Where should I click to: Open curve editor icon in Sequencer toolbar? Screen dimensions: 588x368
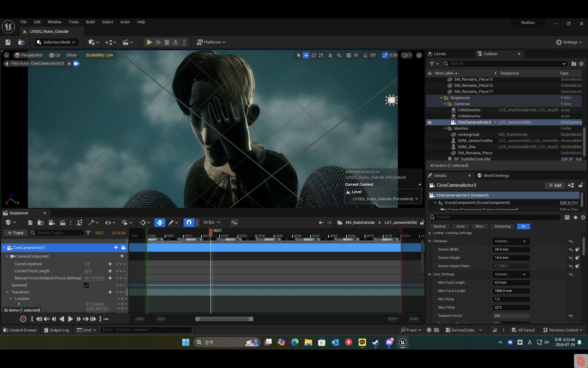point(234,222)
